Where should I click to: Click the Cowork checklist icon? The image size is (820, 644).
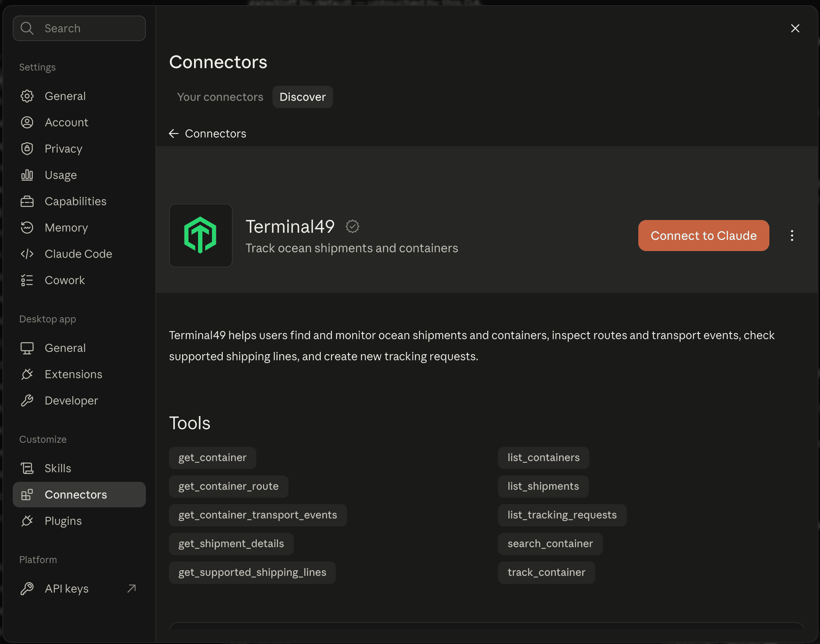(27, 280)
